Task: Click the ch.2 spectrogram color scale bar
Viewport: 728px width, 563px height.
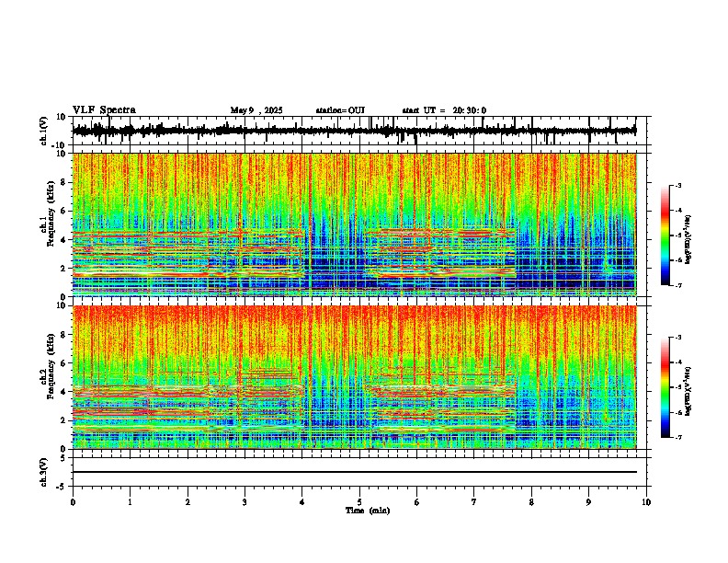Action: (665, 387)
